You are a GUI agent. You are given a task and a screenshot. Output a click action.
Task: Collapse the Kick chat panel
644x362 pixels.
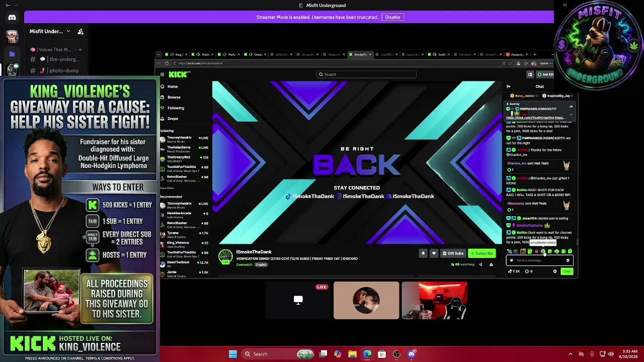point(508,86)
